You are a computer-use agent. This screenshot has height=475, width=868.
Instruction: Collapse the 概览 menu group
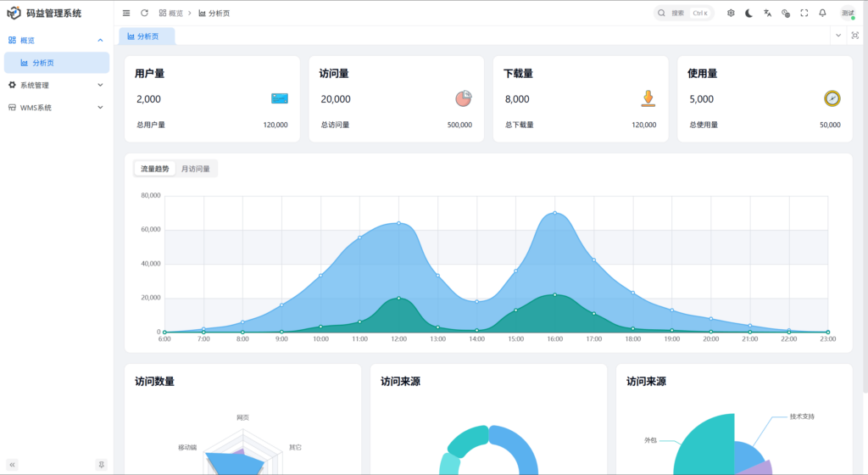click(x=100, y=40)
